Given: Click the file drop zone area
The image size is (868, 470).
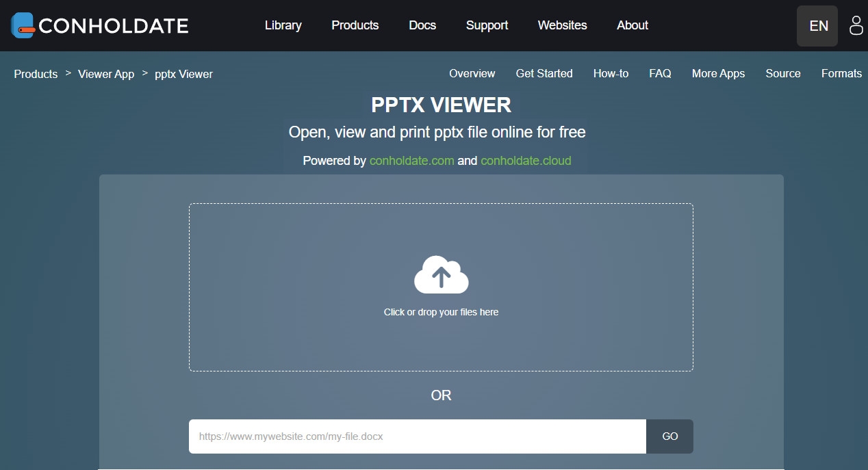Looking at the screenshot, I should (x=442, y=287).
